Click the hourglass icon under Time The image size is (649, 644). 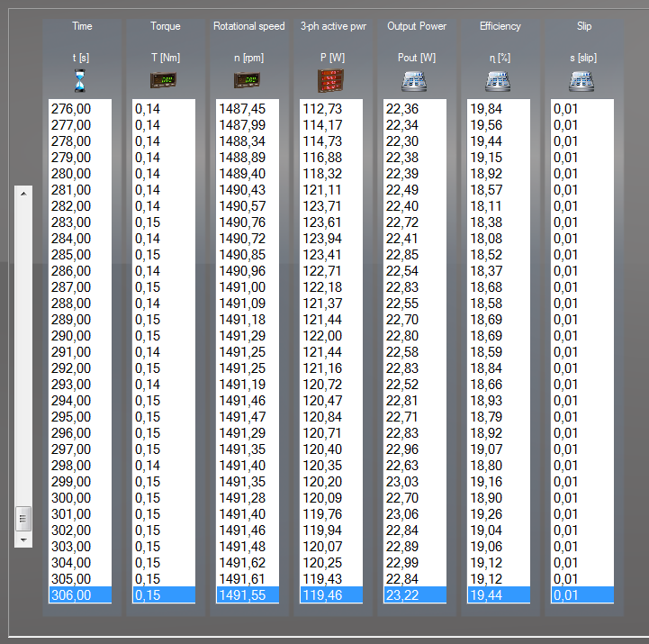[80, 81]
